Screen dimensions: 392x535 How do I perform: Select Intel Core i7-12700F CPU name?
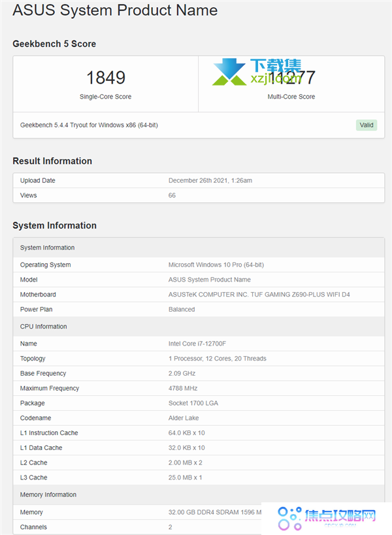click(197, 344)
